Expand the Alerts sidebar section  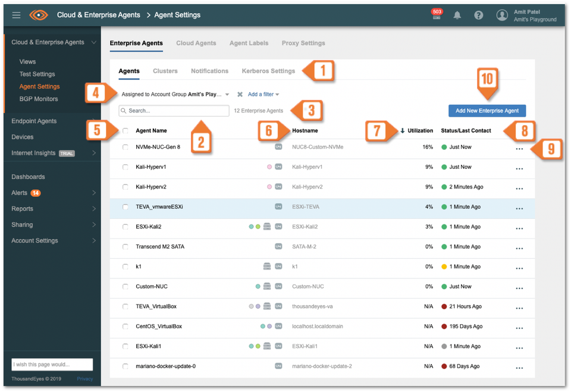94,193
